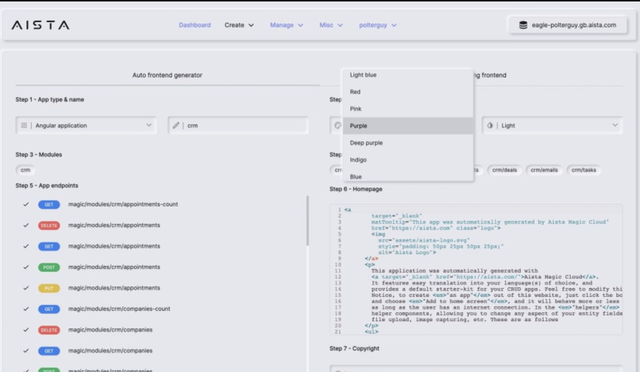Viewport: 640px width, 372px height.
Task: Click the palette icon in the color field
Action: [x=338, y=125]
